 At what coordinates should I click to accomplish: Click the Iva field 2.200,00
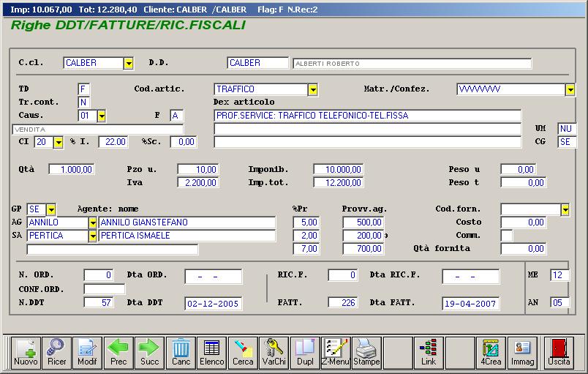pyautogui.click(x=198, y=183)
